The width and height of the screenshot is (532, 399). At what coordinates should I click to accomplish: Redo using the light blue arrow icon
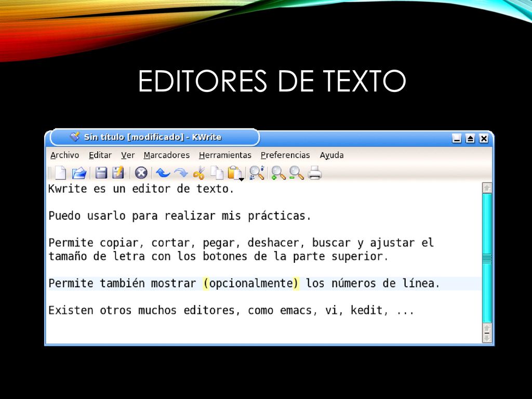[x=181, y=173]
